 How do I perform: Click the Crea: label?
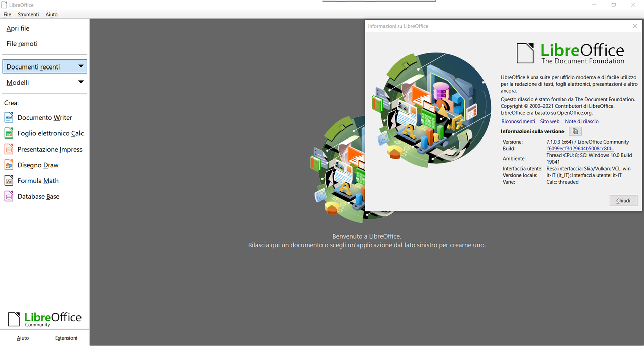coord(12,103)
